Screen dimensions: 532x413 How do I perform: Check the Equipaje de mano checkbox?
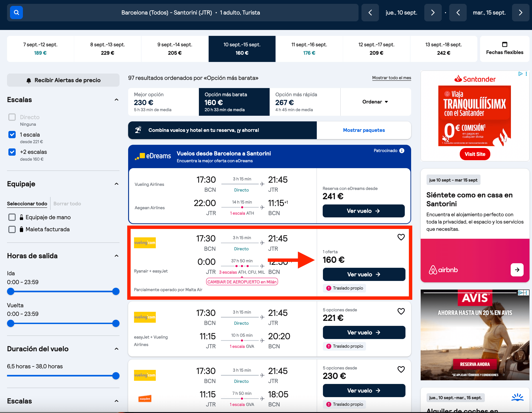(x=12, y=217)
